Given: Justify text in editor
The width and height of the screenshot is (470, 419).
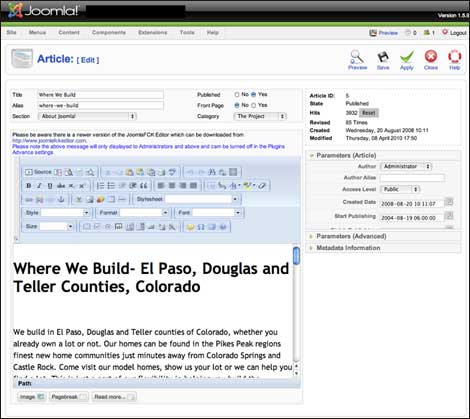Looking at the screenshot, I should coord(193,186).
